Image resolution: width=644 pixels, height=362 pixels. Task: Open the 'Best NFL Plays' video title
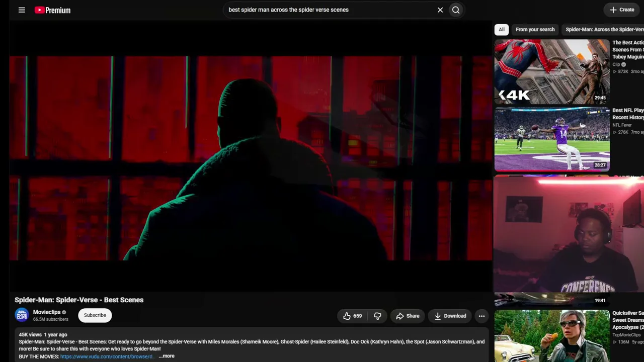[x=628, y=114]
